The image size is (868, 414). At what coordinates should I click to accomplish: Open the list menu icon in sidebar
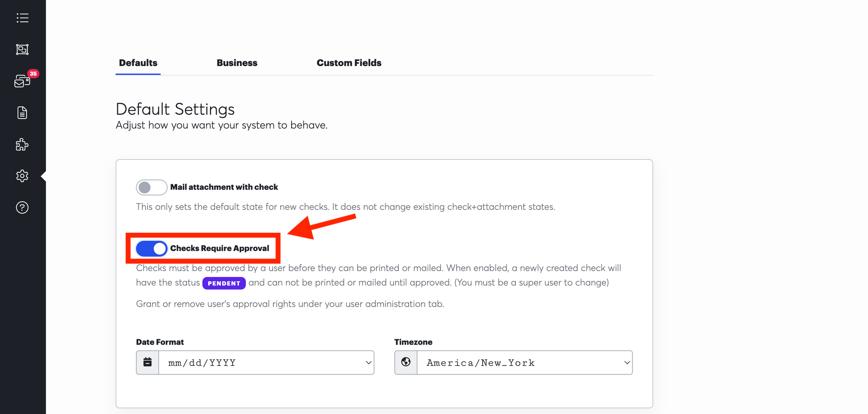click(x=23, y=18)
